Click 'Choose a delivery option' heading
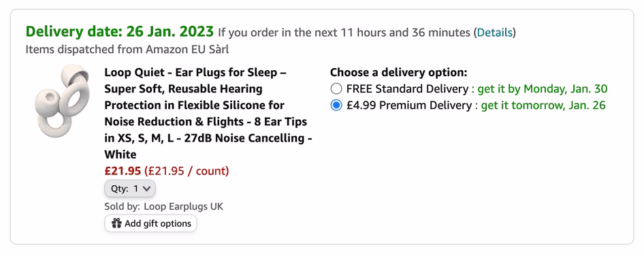Image resolution: width=644 pixels, height=256 pixels. click(x=399, y=73)
